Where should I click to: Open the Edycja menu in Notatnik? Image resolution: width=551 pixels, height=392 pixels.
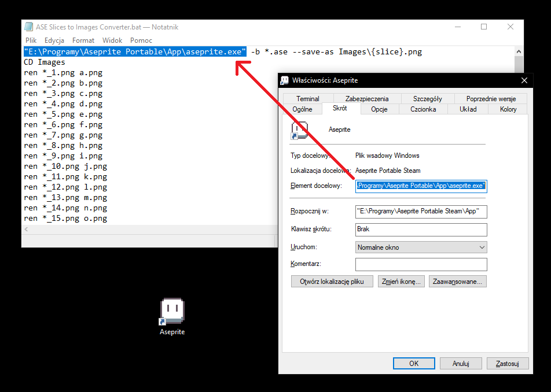(x=54, y=40)
